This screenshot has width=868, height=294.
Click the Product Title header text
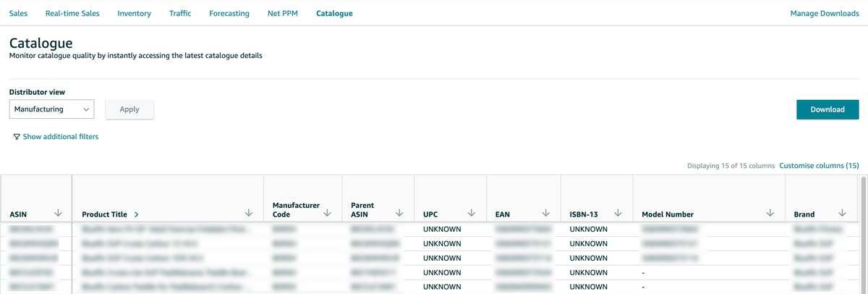105,214
